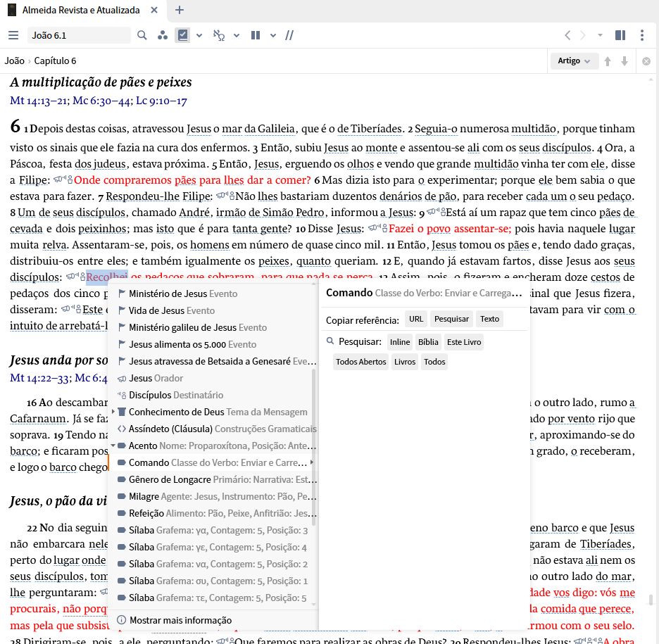The width and height of the screenshot is (659, 644).
Task: Click the up arrow to previous article
Action: pos(608,61)
